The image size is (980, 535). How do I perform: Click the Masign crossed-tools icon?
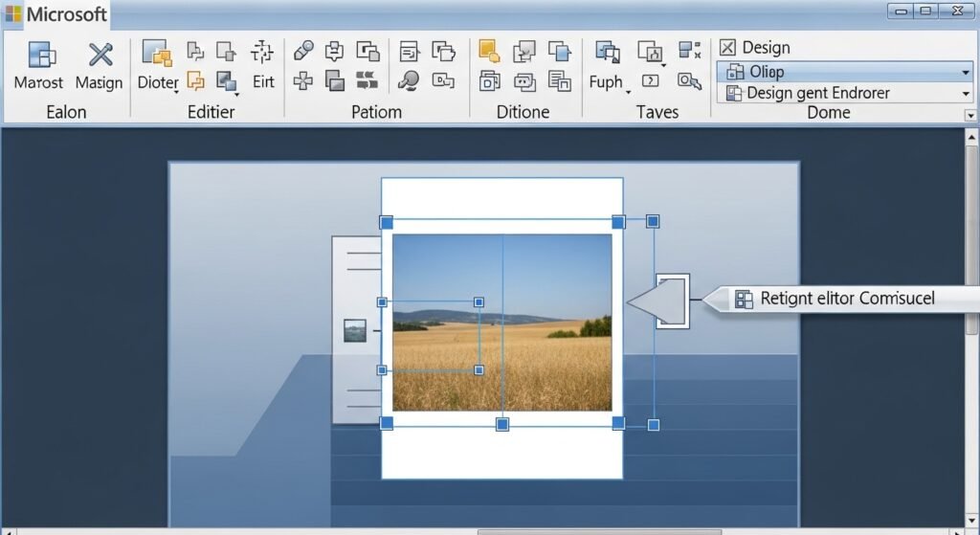100,56
